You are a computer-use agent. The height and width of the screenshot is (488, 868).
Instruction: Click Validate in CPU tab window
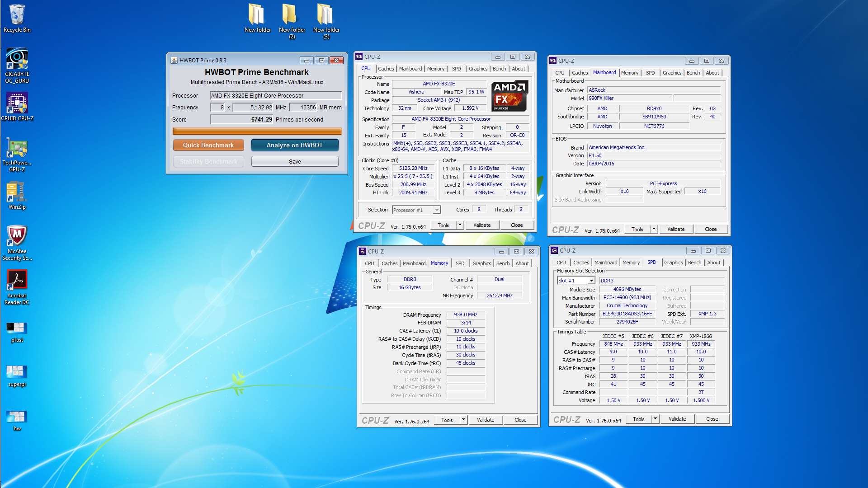pyautogui.click(x=482, y=225)
